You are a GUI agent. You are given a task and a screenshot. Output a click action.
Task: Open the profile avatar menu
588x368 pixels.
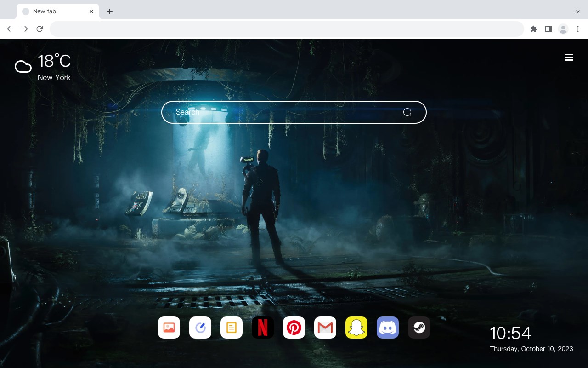pos(563,29)
